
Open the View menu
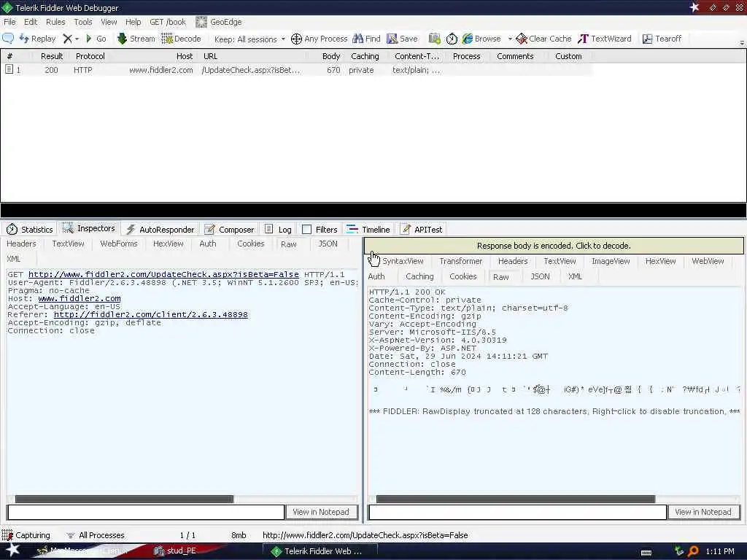click(x=109, y=22)
